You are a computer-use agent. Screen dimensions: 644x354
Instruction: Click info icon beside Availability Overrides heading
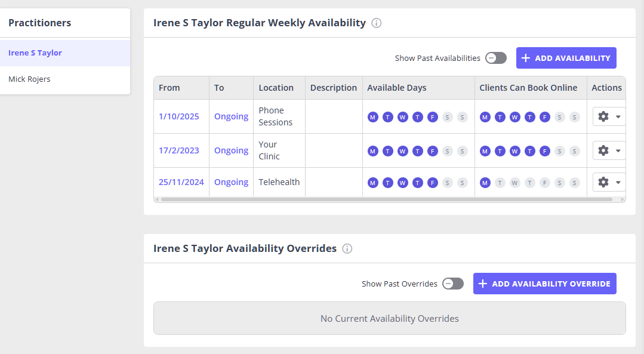coord(347,248)
